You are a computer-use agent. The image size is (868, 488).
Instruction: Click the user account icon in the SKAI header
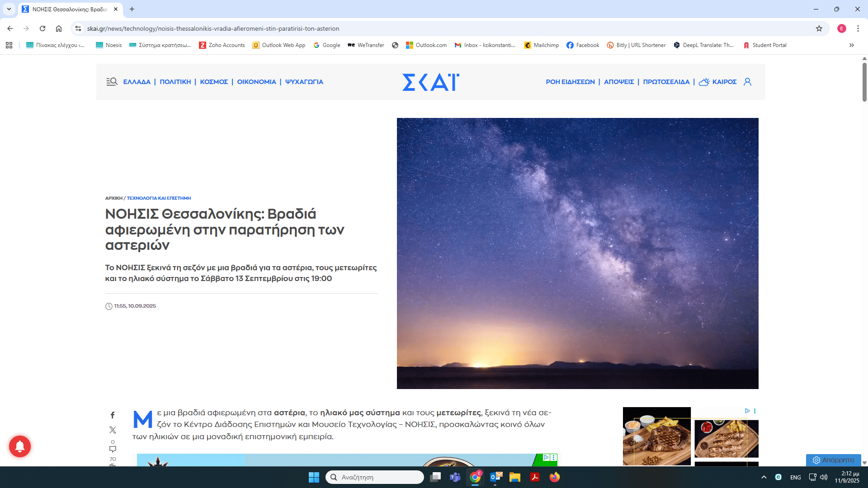[x=747, y=82]
